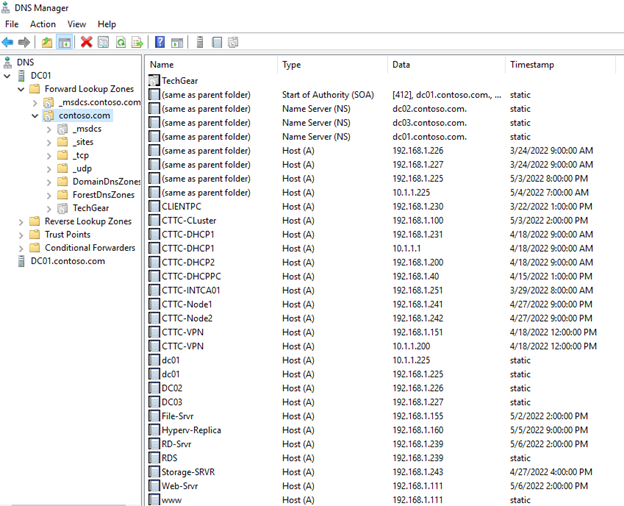The image size is (624, 506).
Task: Collapse the contoso.com zone node
Action: [x=35, y=116]
